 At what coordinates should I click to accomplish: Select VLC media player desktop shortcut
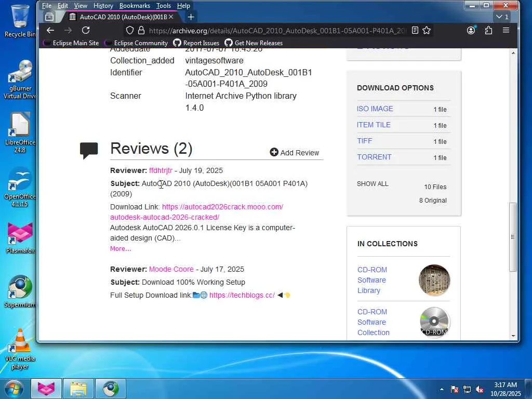pos(19,350)
